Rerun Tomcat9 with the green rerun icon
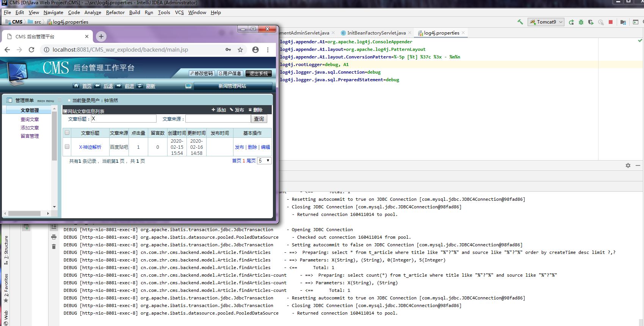 (571, 22)
